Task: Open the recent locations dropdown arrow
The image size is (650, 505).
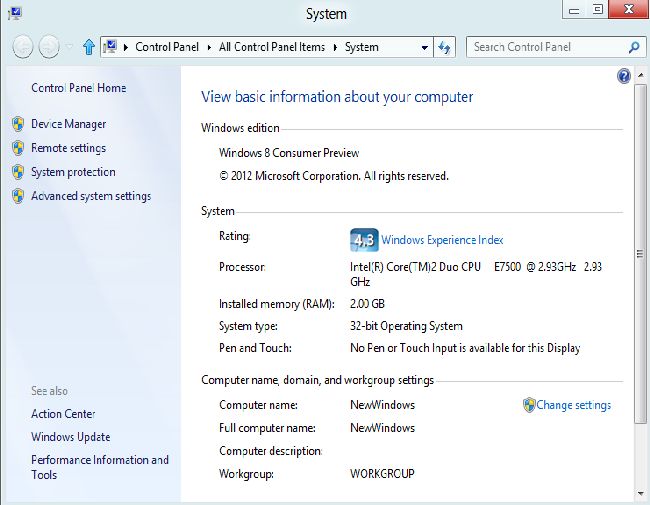Action: point(69,46)
